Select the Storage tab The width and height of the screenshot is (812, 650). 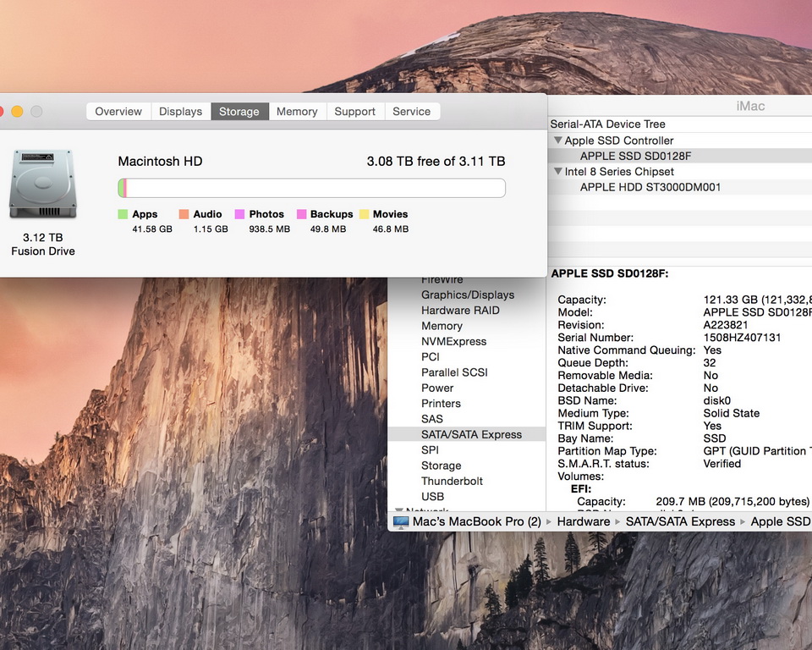[239, 112]
